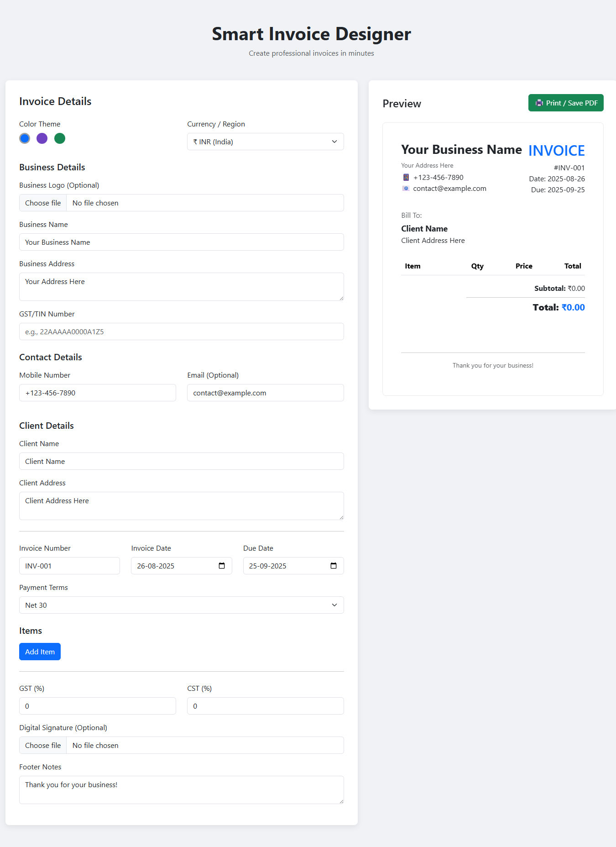Image resolution: width=616 pixels, height=847 pixels.
Task: Click the 'Smart Invoice Designer' title
Action: click(311, 34)
